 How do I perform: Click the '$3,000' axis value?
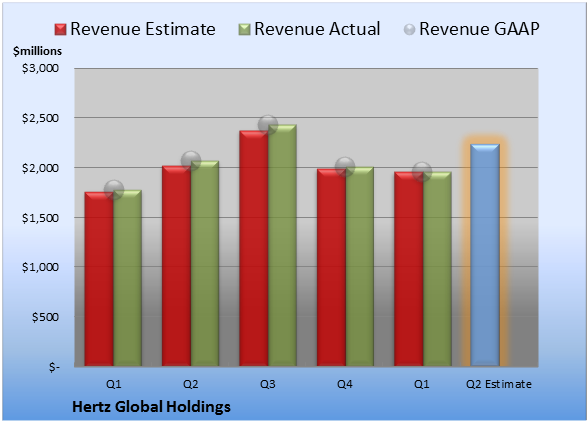coord(40,68)
